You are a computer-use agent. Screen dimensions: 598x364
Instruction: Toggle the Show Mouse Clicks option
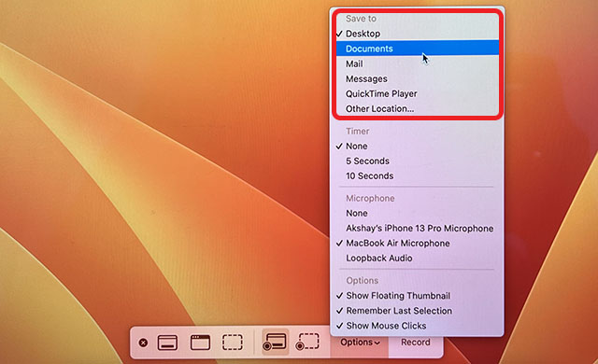[x=418, y=326]
